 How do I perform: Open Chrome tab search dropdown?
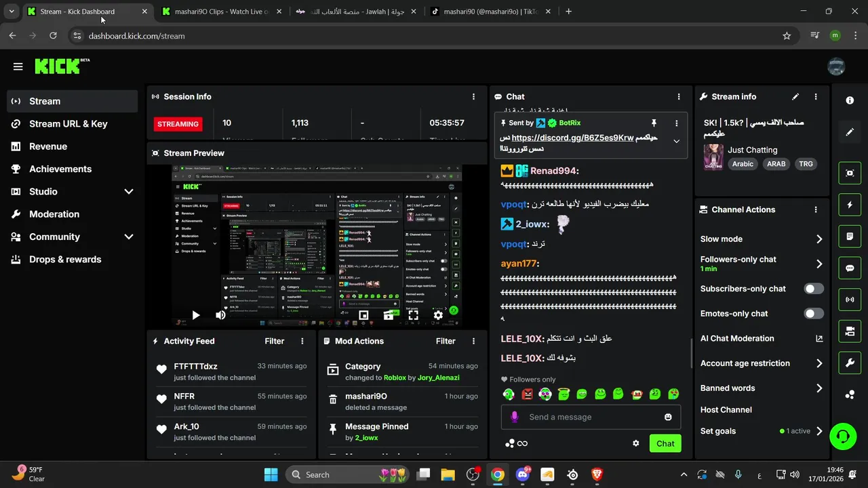coord(12,12)
